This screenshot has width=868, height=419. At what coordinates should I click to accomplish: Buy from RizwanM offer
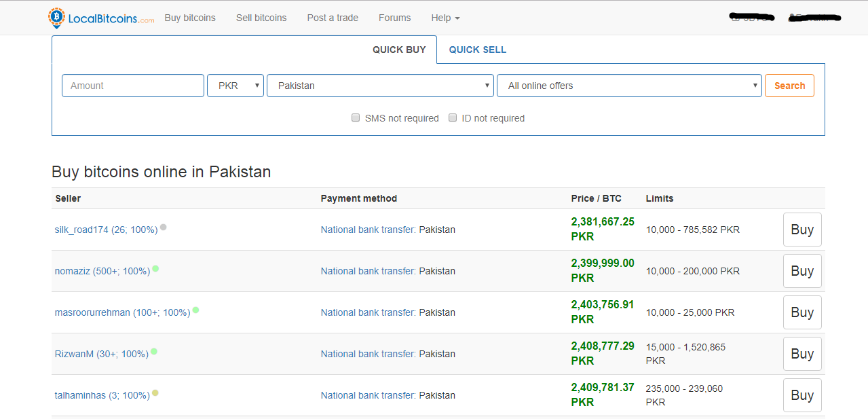point(802,354)
